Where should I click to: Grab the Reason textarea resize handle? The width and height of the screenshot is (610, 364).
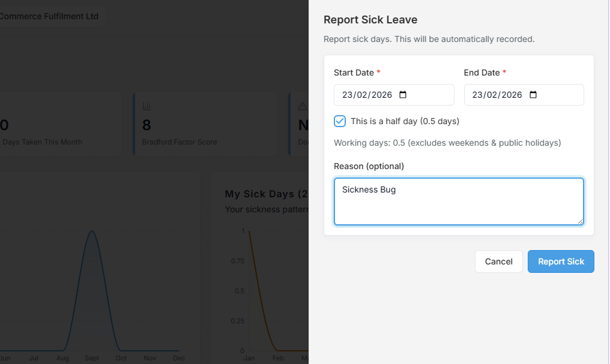click(x=580, y=222)
